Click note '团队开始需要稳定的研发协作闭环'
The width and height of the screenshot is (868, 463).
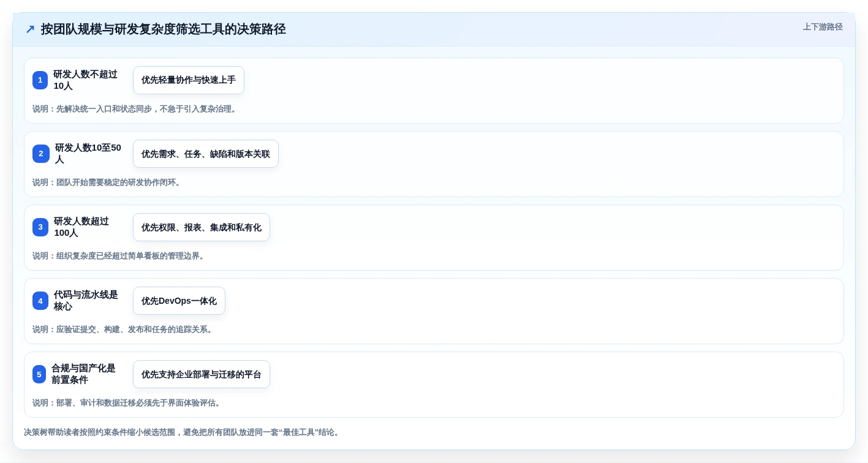[108, 183]
